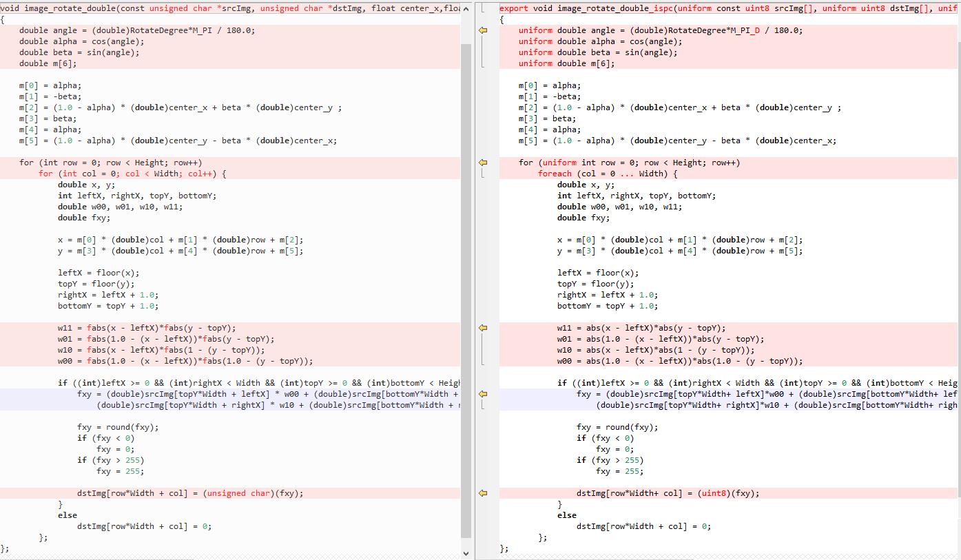This screenshot has width=961, height=560.
Task: Click the left pane scrollbar up arrow
Action: tap(466, 8)
